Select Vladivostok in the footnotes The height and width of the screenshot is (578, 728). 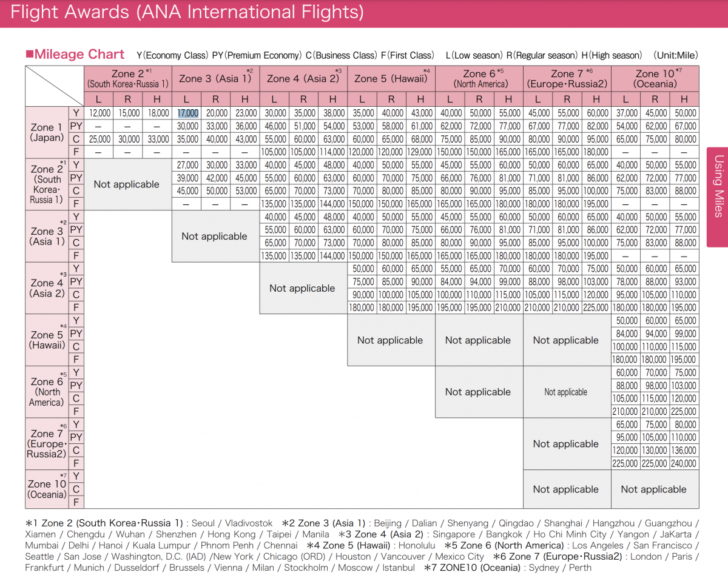click(249, 523)
